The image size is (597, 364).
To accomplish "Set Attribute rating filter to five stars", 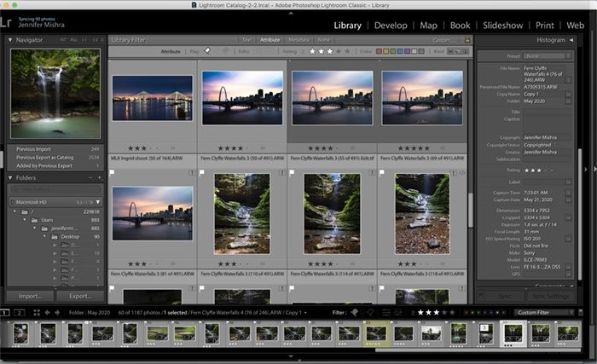I will (x=347, y=51).
